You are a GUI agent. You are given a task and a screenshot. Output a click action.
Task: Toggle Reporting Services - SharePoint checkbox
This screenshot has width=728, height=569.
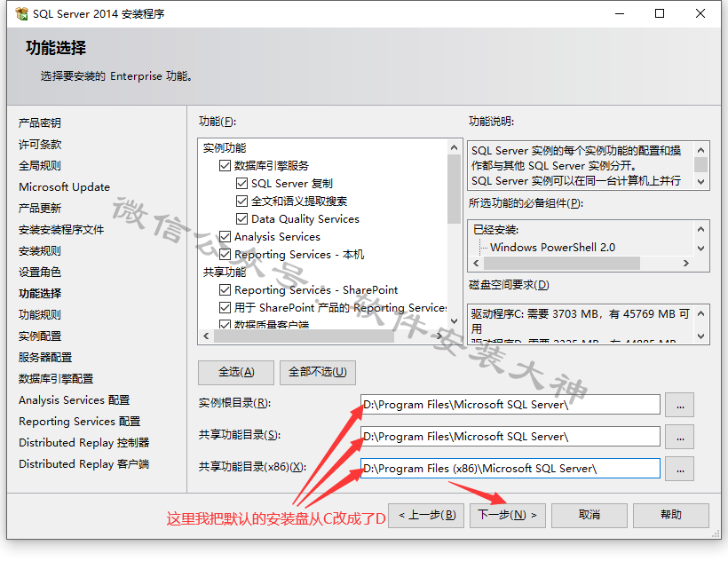coord(225,290)
